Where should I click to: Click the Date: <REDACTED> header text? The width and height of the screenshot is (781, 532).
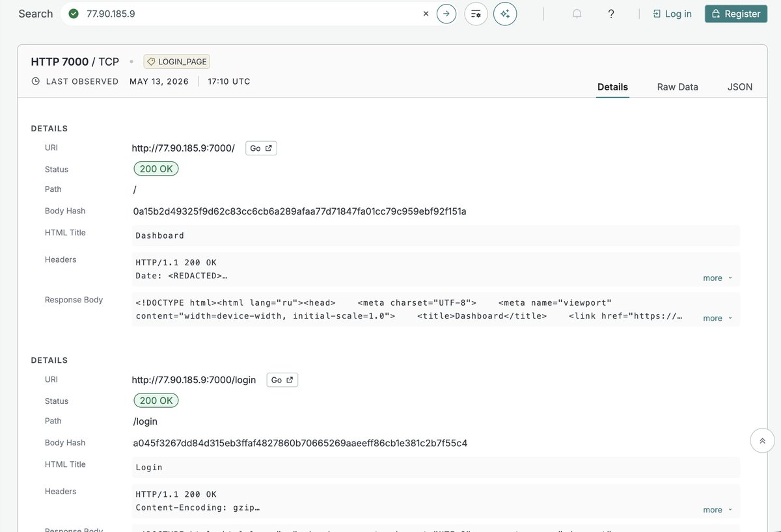[182, 276]
